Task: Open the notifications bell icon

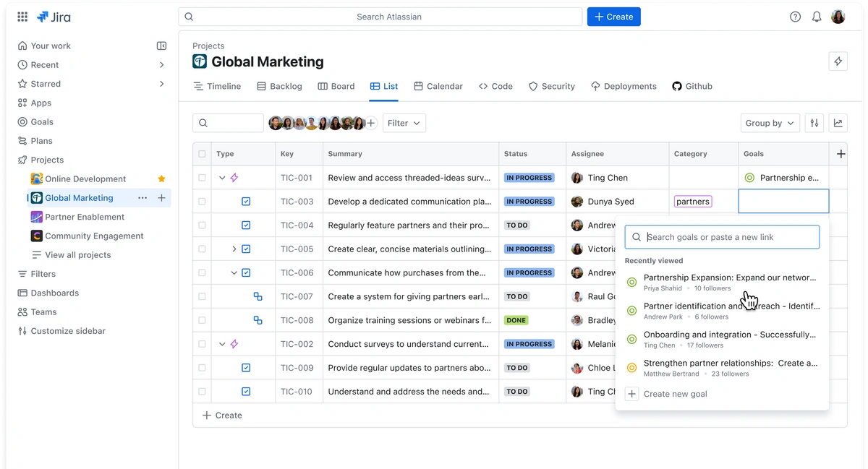Action: click(x=816, y=16)
